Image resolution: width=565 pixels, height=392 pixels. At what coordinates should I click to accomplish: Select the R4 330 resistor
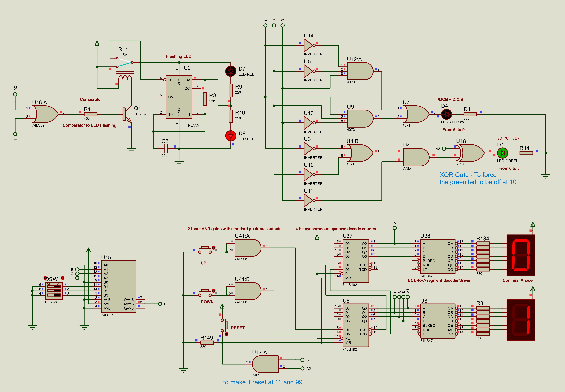click(x=470, y=114)
